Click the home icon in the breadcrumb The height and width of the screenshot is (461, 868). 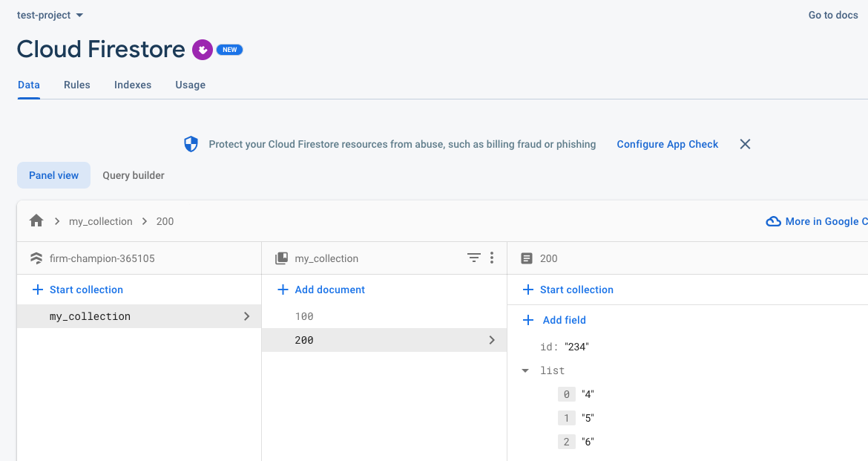(36, 220)
